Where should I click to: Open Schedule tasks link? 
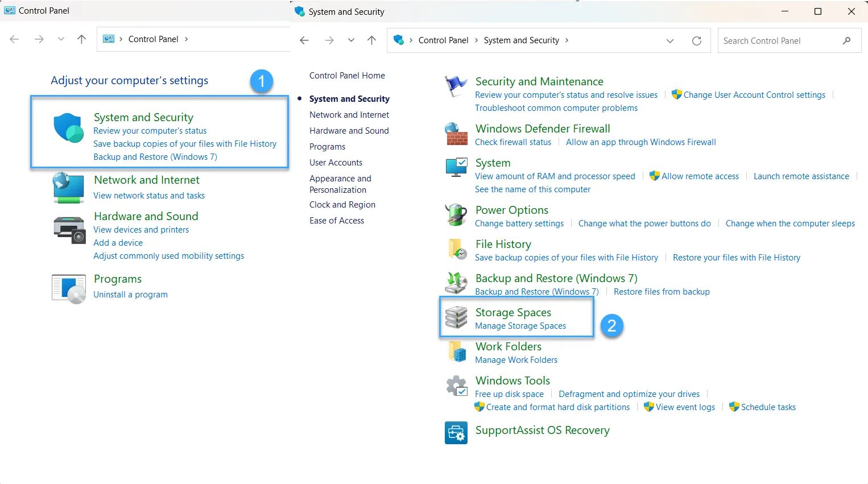point(768,407)
